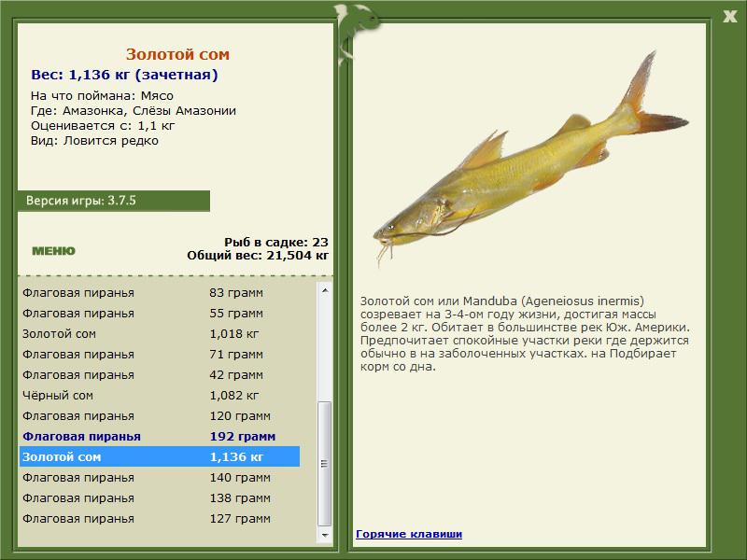Click На что поймана: Мясо line
Screen dimensions: 747x560
(x=102, y=96)
